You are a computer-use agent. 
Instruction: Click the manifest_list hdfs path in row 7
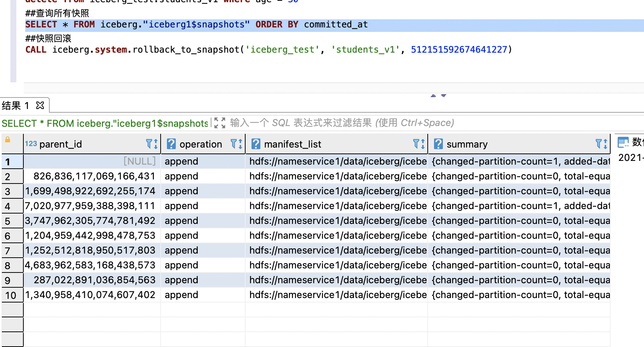click(x=336, y=250)
